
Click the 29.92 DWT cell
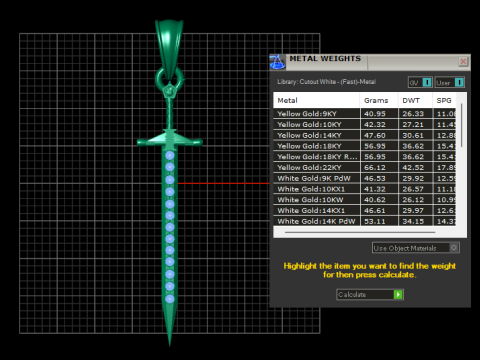(x=415, y=178)
